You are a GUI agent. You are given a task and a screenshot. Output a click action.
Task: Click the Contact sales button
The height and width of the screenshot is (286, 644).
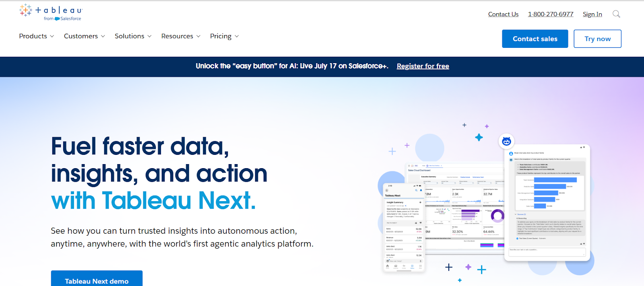[x=535, y=39]
